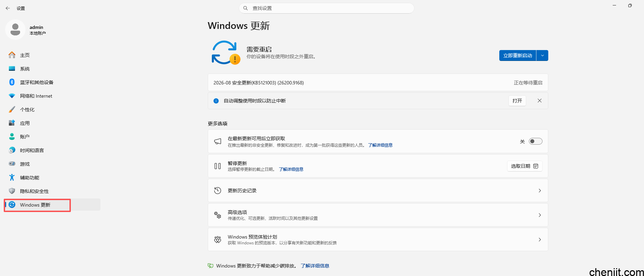
Task: Select 应用 in the sidebar
Action: pos(52,123)
